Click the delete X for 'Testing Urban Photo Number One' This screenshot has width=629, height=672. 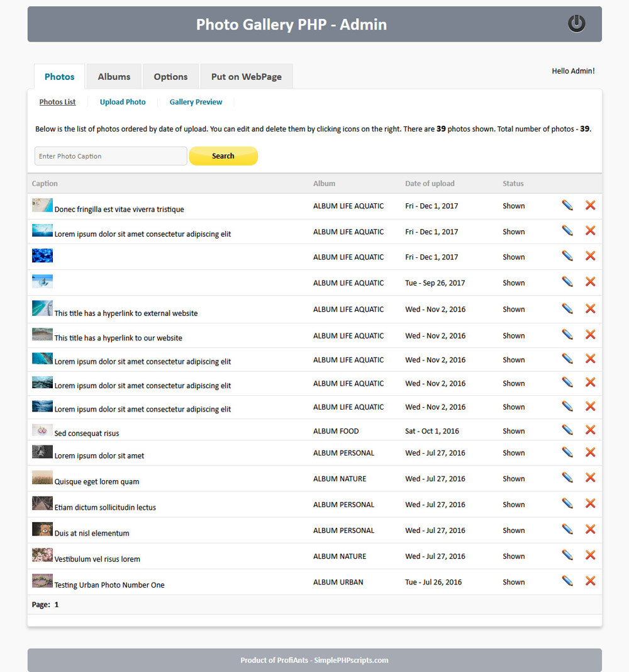[590, 581]
